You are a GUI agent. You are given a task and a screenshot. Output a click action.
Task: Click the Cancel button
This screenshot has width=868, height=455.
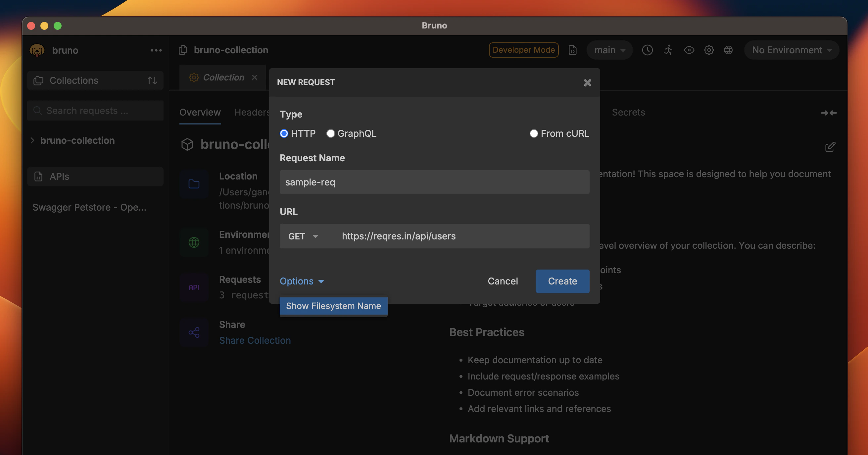503,281
